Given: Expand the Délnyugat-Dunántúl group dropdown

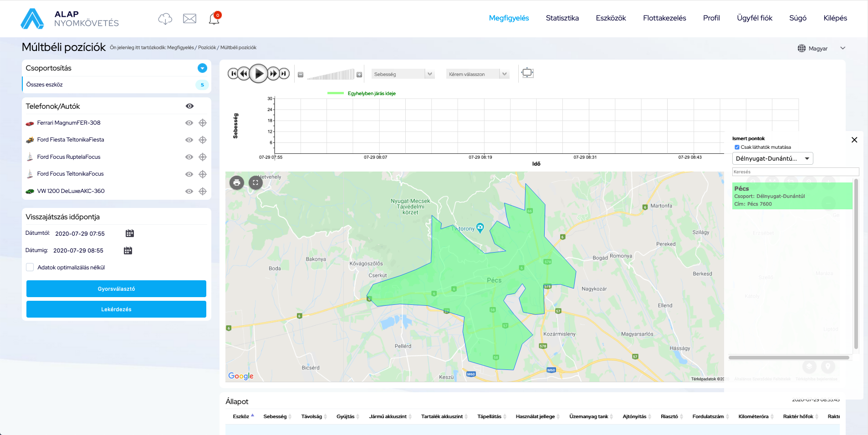Looking at the screenshot, I should (x=772, y=159).
